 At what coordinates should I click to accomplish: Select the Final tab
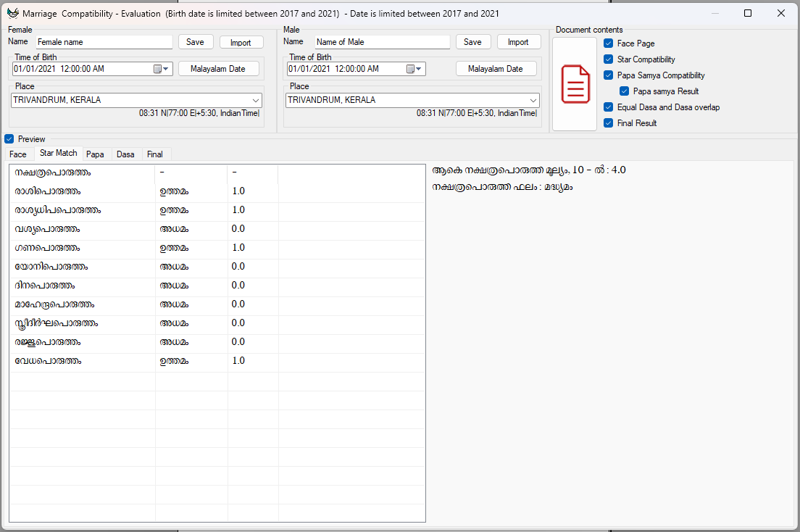[155, 154]
